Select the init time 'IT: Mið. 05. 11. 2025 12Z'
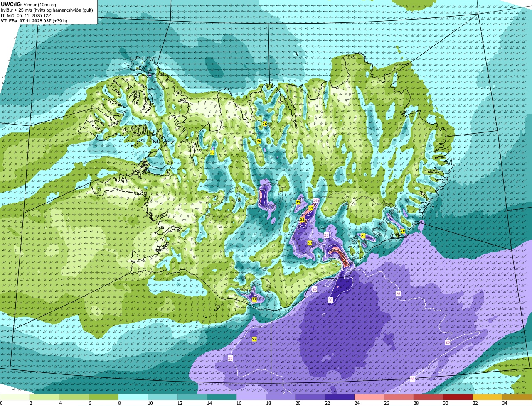The width and height of the screenshot is (532, 406). (26, 15)
